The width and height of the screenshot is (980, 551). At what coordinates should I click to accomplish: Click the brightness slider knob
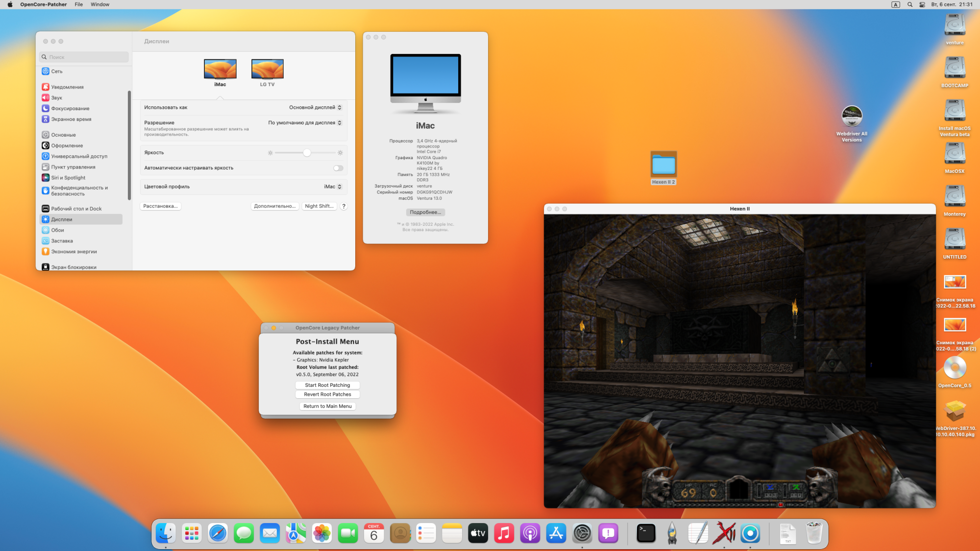coord(307,153)
